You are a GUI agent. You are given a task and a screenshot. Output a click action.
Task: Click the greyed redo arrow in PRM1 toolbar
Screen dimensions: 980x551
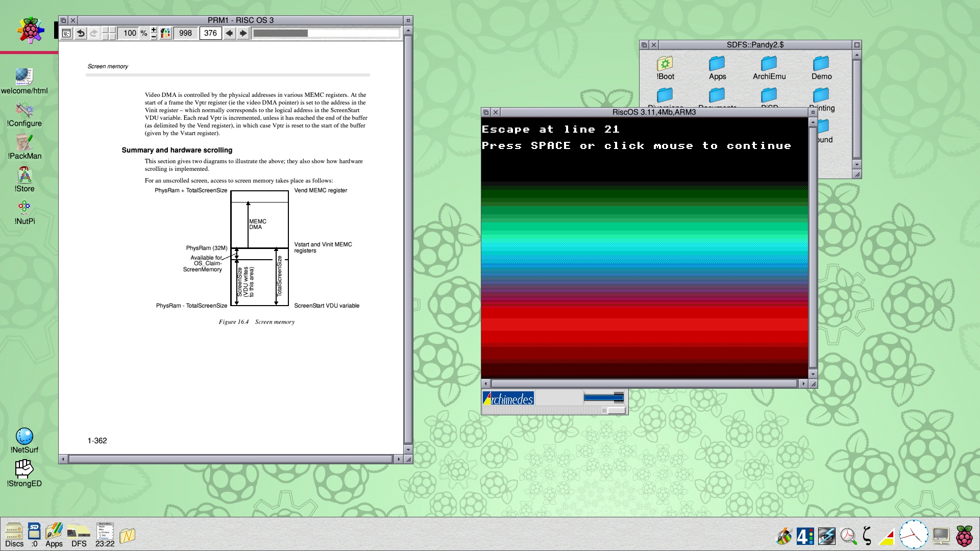[93, 33]
